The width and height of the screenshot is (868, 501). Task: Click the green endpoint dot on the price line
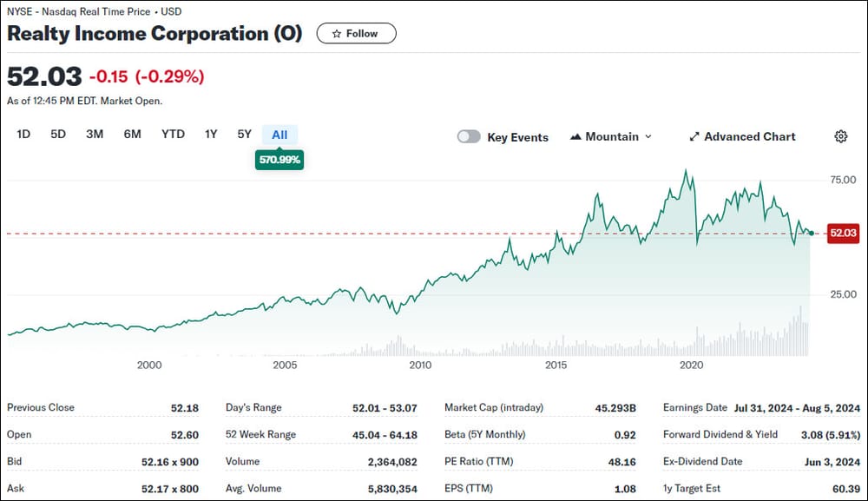click(810, 233)
